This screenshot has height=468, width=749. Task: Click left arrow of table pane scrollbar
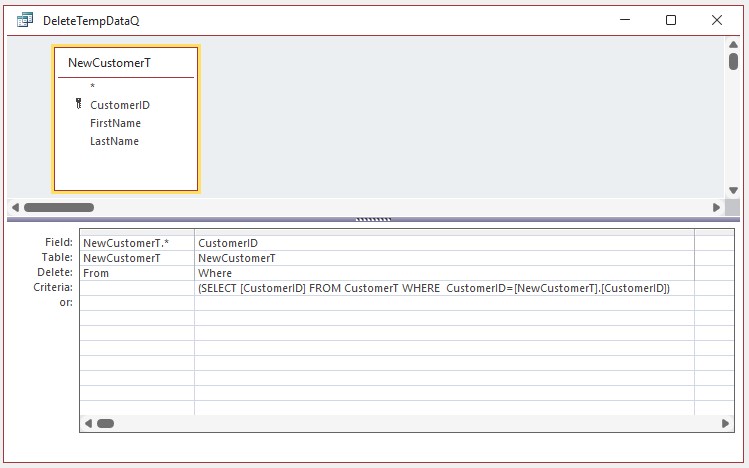[x=16, y=208]
